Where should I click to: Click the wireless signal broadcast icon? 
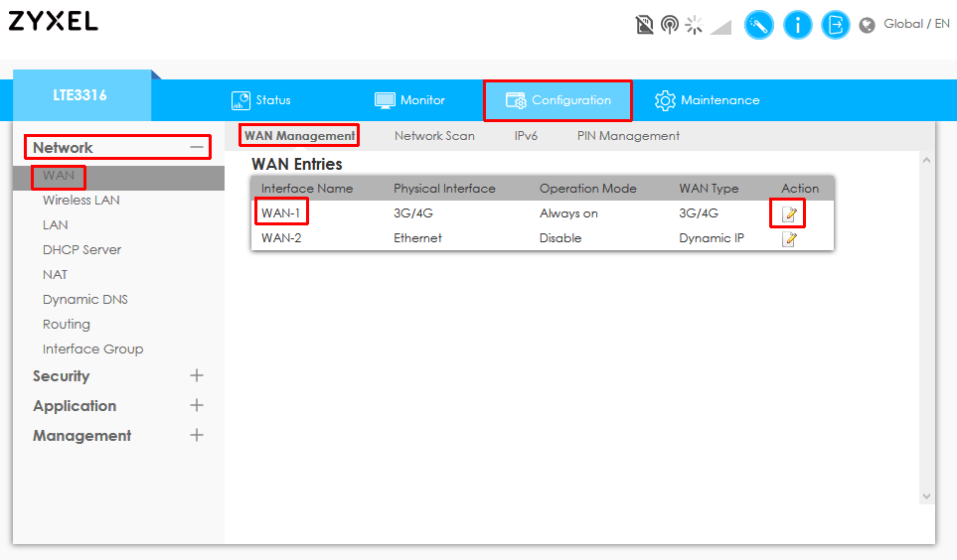669,25
